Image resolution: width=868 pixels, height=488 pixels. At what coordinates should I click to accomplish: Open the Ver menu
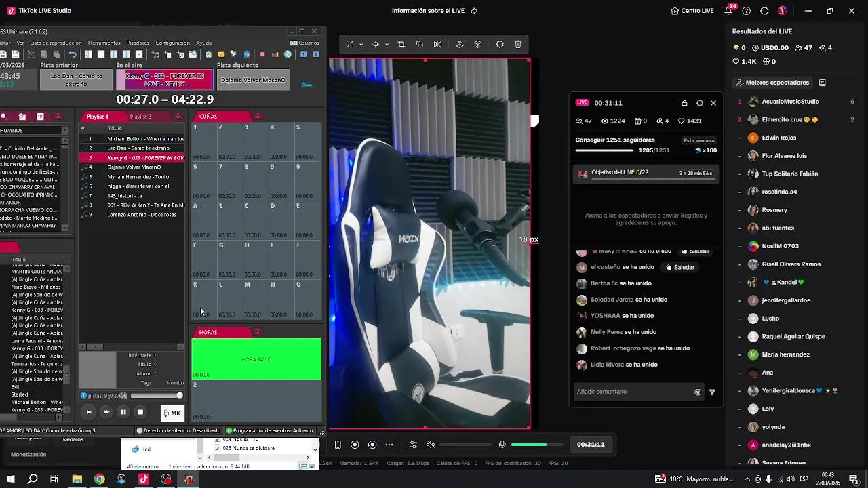tap(20, 43)
